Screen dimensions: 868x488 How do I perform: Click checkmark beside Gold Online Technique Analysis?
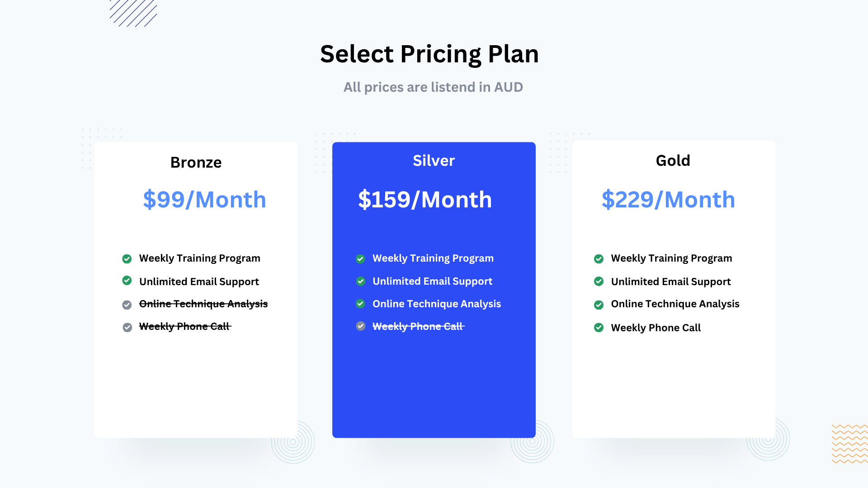pyautogui.click(x=599, y=305)
